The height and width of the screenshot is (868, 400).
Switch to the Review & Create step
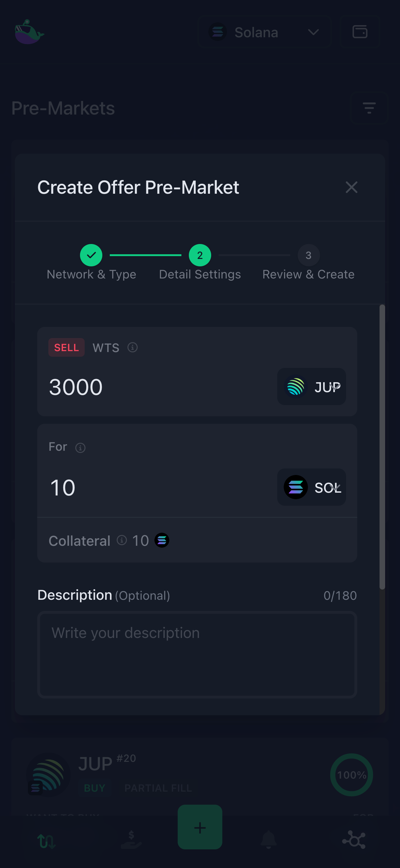[x=308, y=255]
